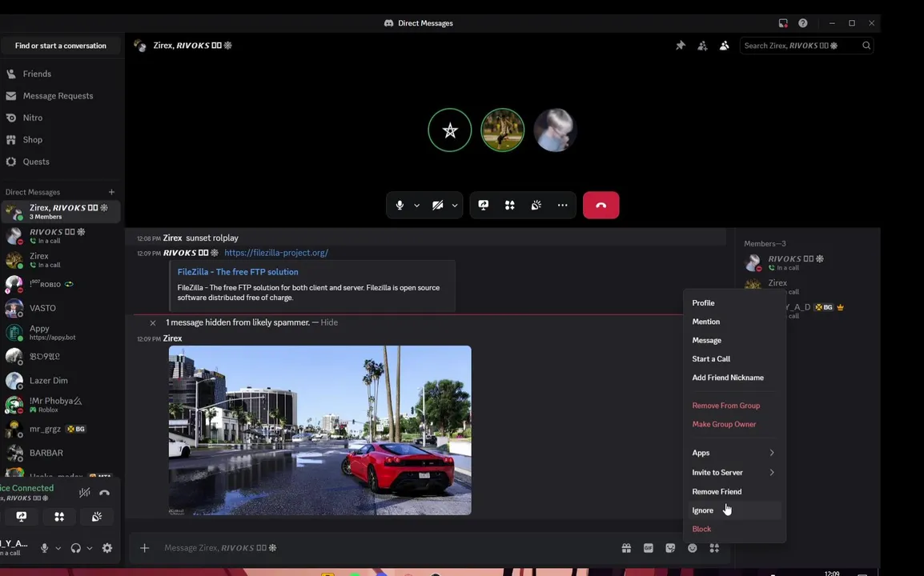Select Start a Call in context menu
The width and height of the screenshot is (924, 576).
pos(734,358)
